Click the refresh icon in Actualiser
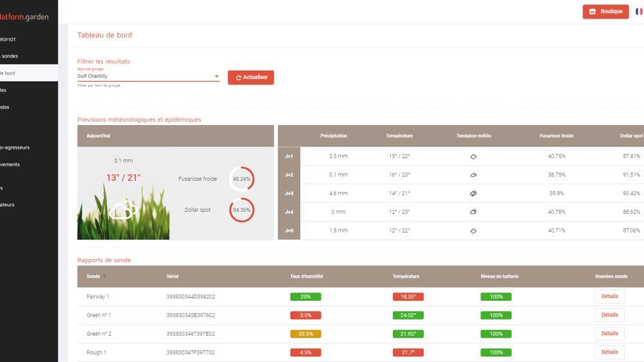This screenshot has width=644, height=362. click(238, 78)
